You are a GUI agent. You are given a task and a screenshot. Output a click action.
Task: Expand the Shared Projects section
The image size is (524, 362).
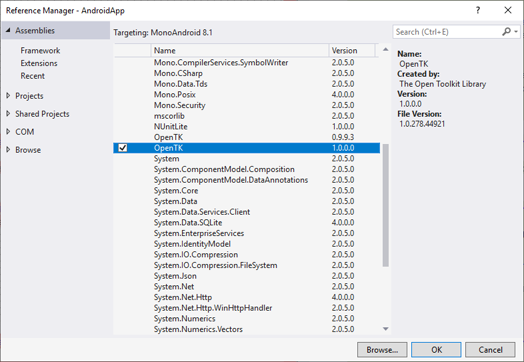pyautogui.click(x=8, y=114)
